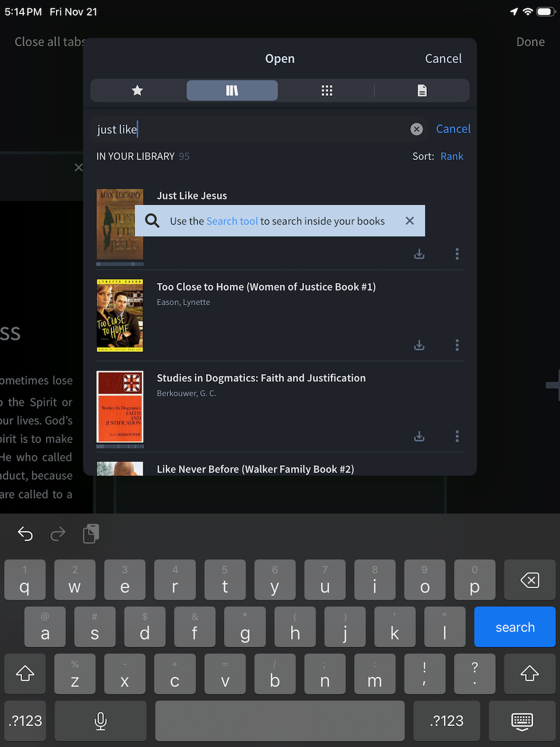This screenshot has width=560, height=747.
Task: Dismiss the Search tool tip banner
Action: point(409,221)
